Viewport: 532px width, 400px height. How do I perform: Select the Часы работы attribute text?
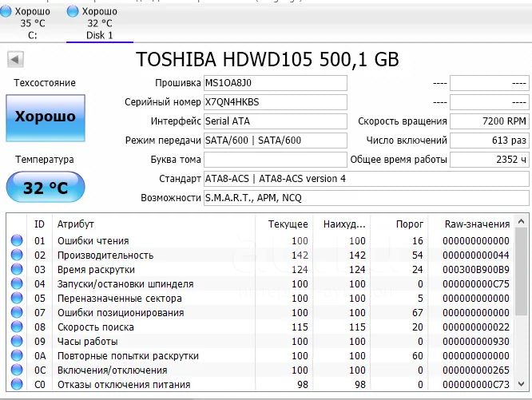coord(87,342)
